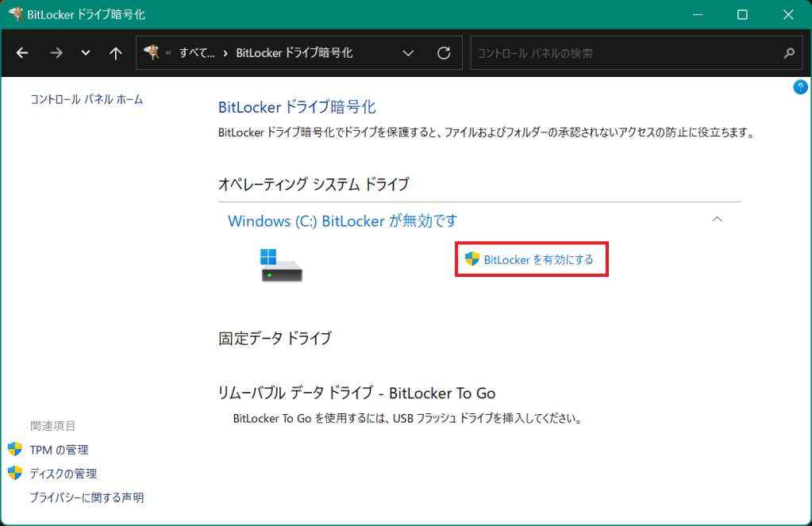The image size is (812, 526).
Task: Click the shield icon beside ディスクの管理
Action: (15, 473)
